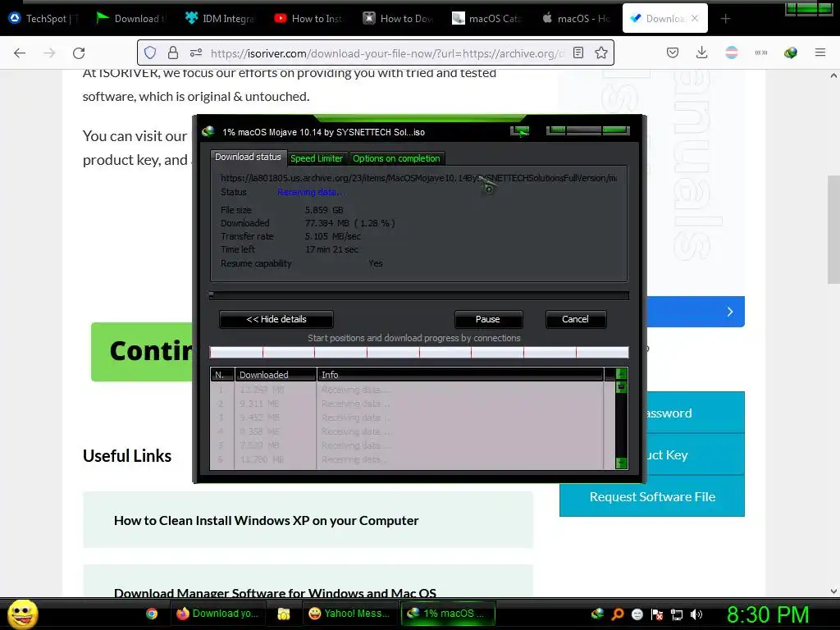Switch to the green flag Download tab
Screen dimensions: 840x630
coord(131,19)
